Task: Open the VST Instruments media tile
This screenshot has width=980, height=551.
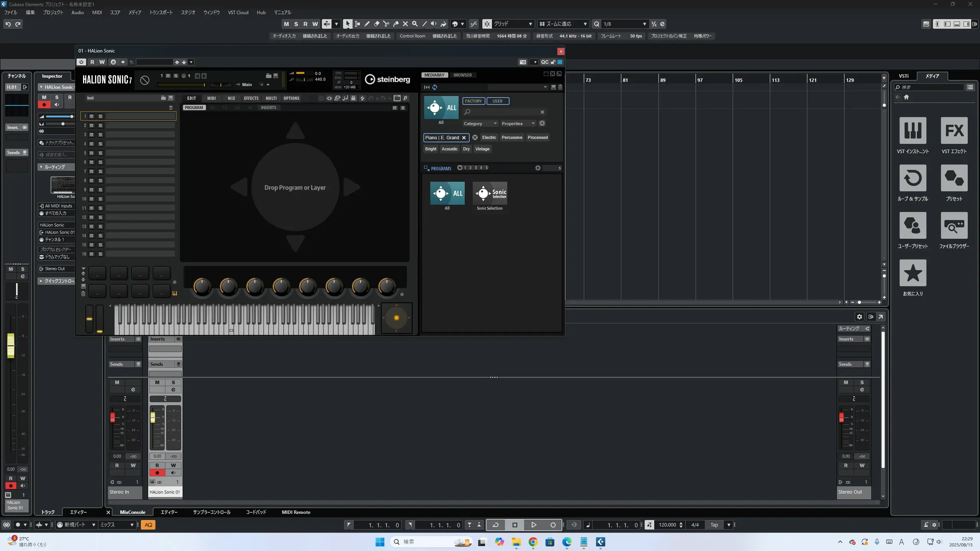Action: click(913, 130)
